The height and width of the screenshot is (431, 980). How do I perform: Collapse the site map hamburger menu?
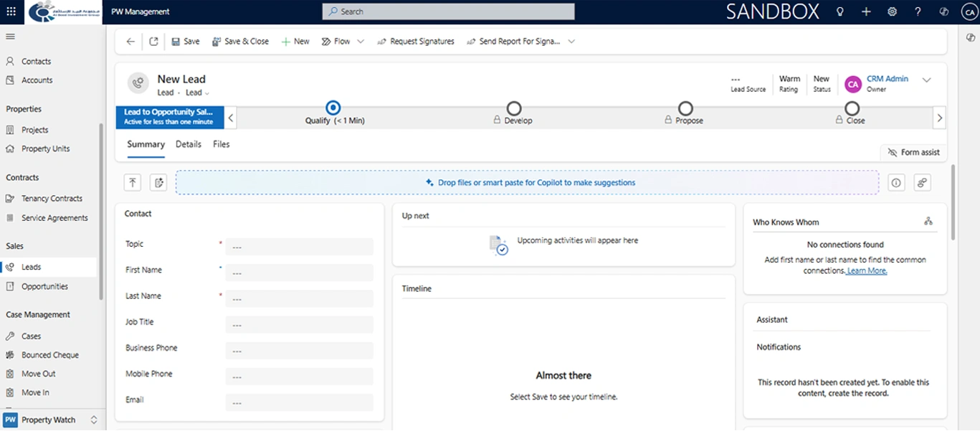[11, 37]
